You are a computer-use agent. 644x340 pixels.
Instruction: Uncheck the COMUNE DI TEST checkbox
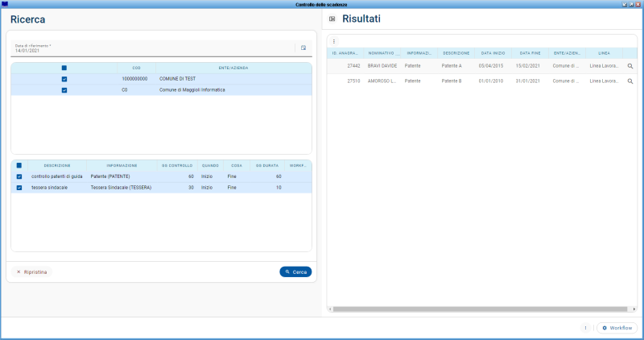point(64,79)
